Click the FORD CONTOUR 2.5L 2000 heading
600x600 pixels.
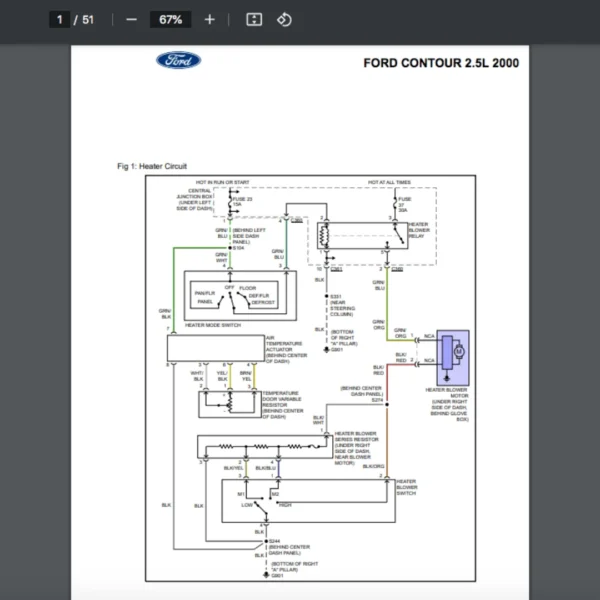(441, 63)
